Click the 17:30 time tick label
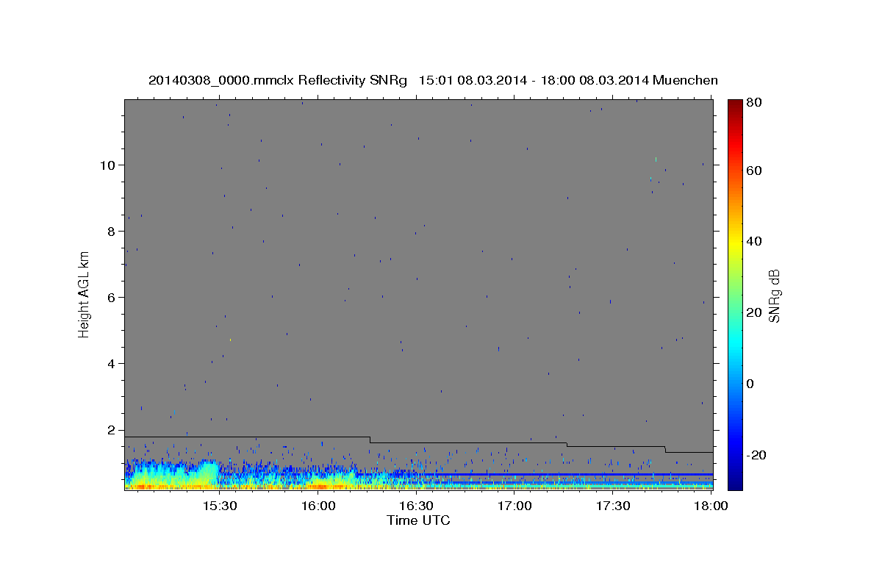 (x=612, y=506)
